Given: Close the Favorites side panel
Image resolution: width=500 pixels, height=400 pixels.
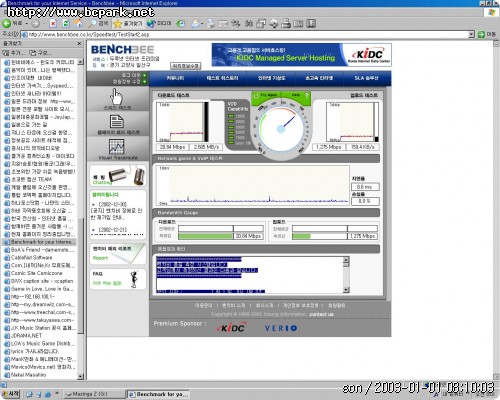Looking at the screenshot, I should [x=79, y=44].
